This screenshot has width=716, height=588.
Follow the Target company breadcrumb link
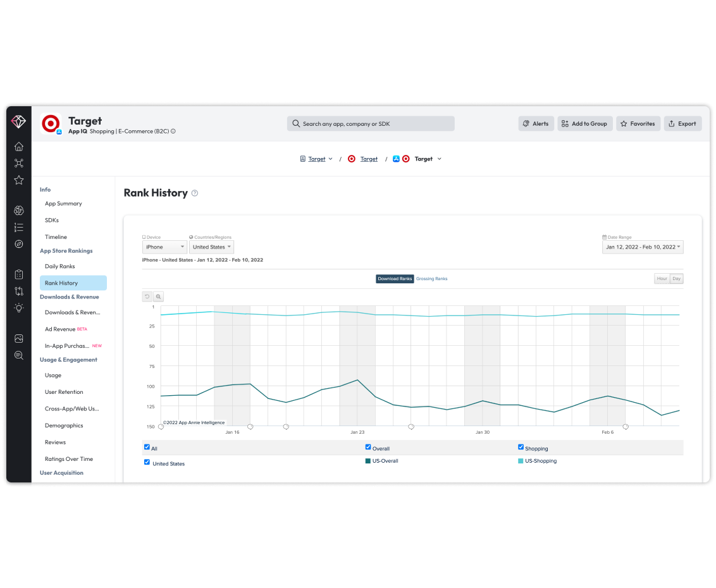click(x=317, y=159)
